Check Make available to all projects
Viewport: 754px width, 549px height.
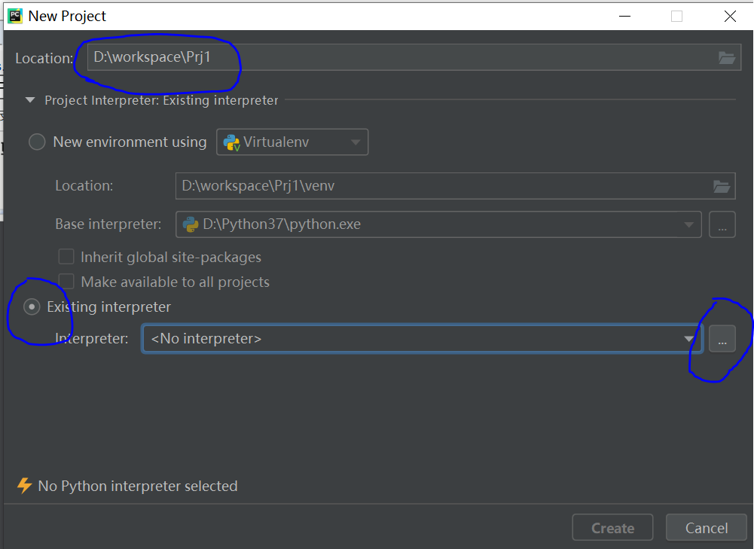(66, 282)
